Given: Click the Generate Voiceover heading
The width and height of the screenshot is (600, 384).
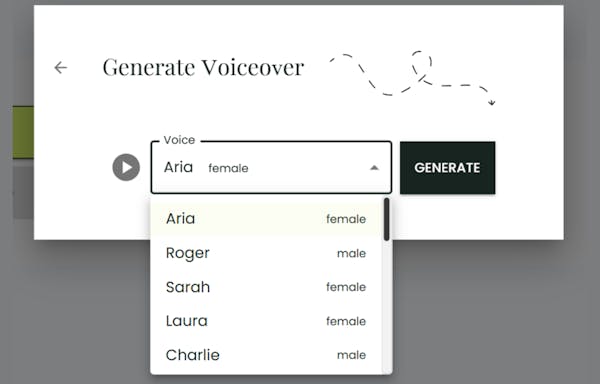Looking at the screenshot, I should tap(203, 67).
